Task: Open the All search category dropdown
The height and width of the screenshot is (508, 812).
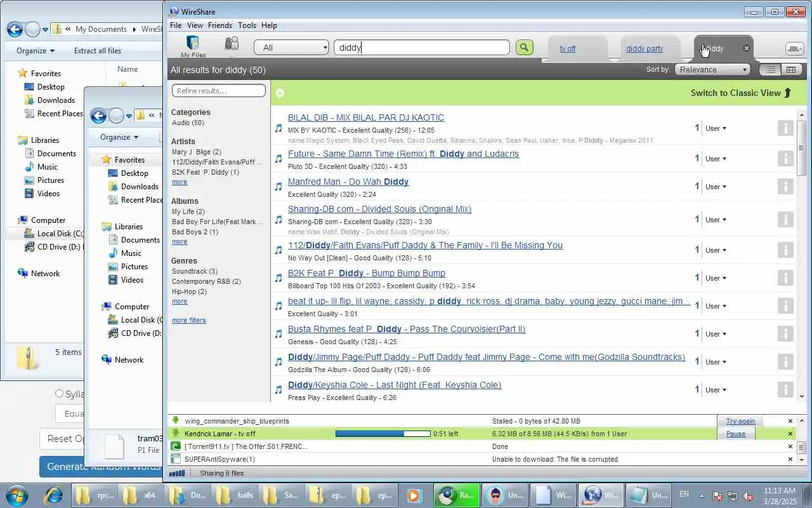Action: [x=292, y=48]
